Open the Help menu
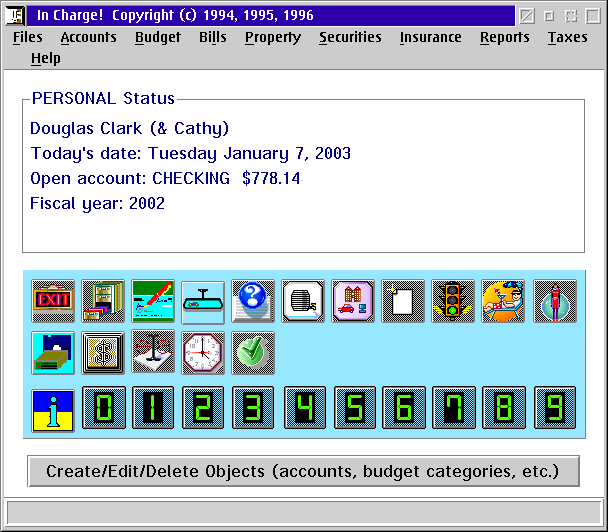The height and width of the screenshot is (532, 608). tap(46, 58)
